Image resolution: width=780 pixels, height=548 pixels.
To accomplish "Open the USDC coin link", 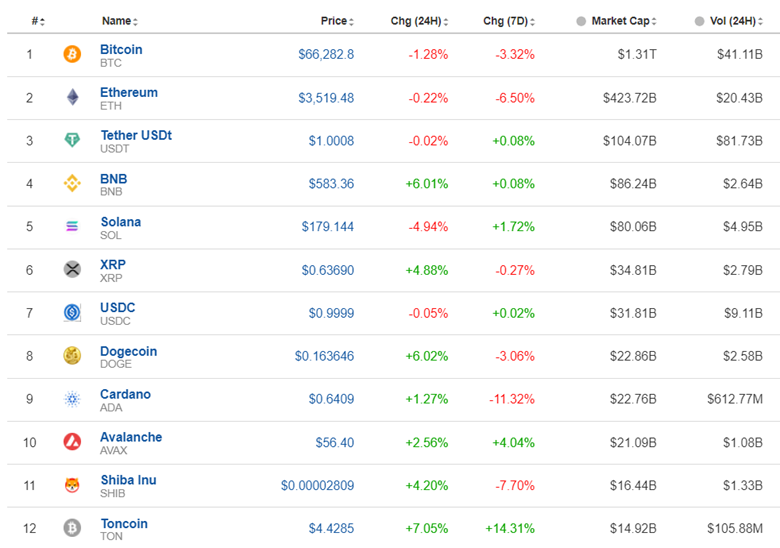I will [x=117, y=307].
